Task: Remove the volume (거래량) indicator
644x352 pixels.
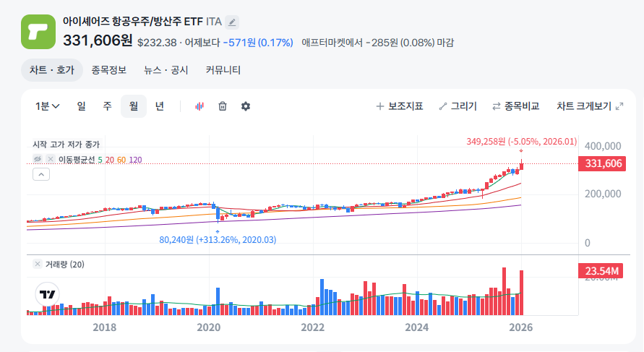Action: click(38, 264)
